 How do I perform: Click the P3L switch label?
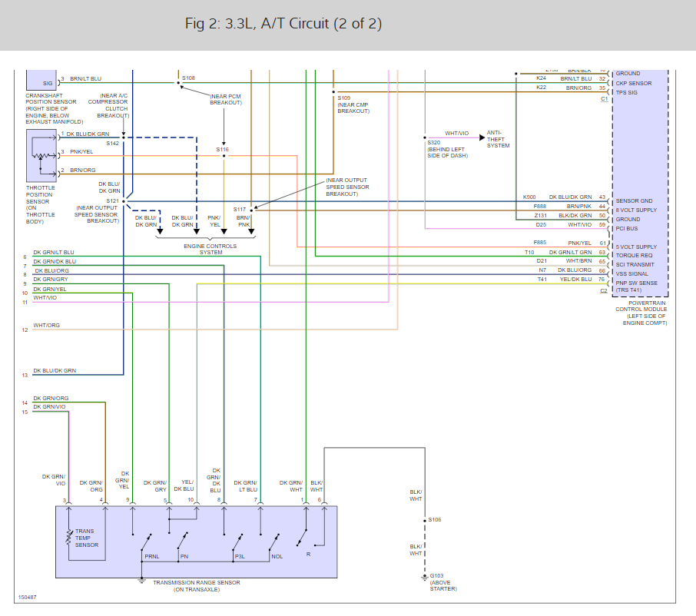click(x=242, y=556)
